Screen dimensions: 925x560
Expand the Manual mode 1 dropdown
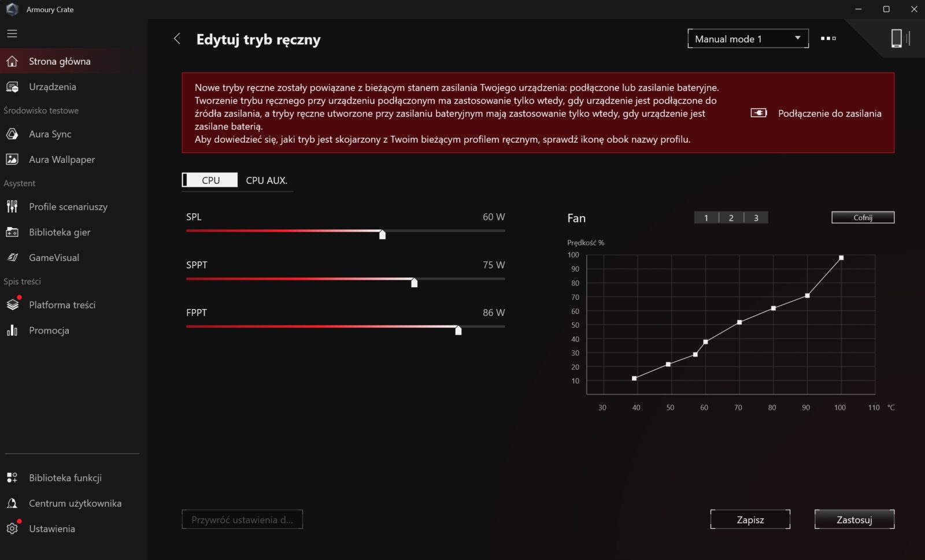748,39
